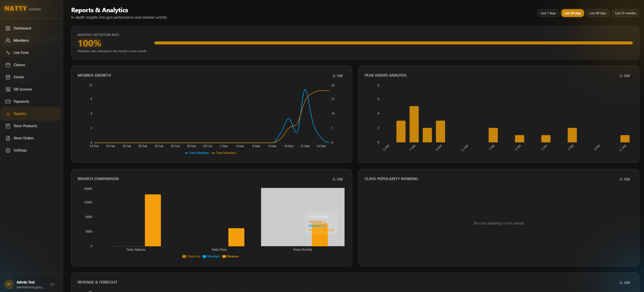
Task: Toggle New Members series in legend
Action: 197,153
